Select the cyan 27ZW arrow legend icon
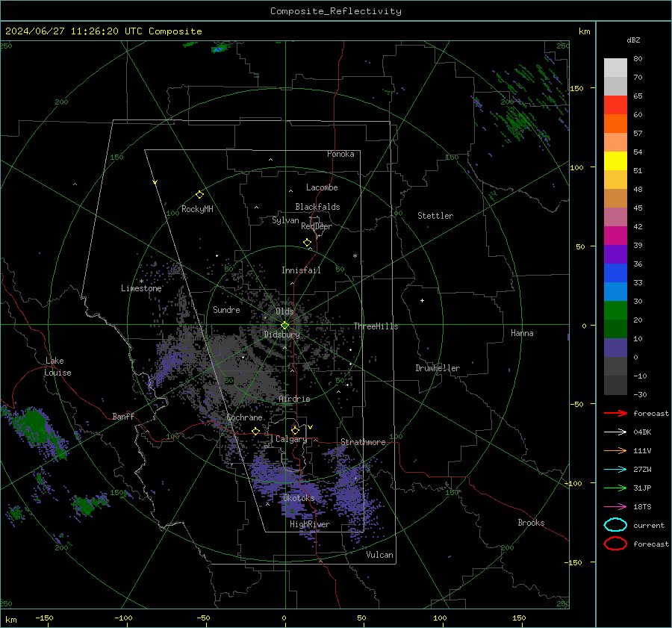The height and width of the screenshot is (628, 672). click(x=615, y=470)
